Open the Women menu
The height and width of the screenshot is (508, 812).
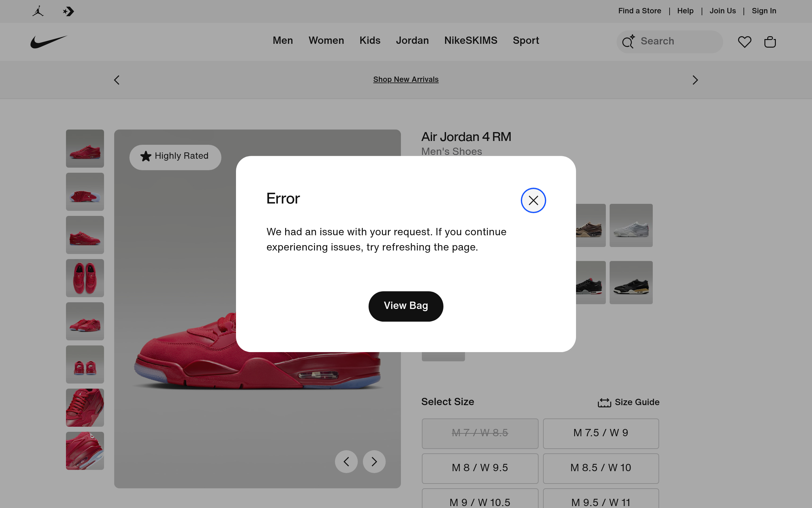pyautogui.click(x=326, y=40)
